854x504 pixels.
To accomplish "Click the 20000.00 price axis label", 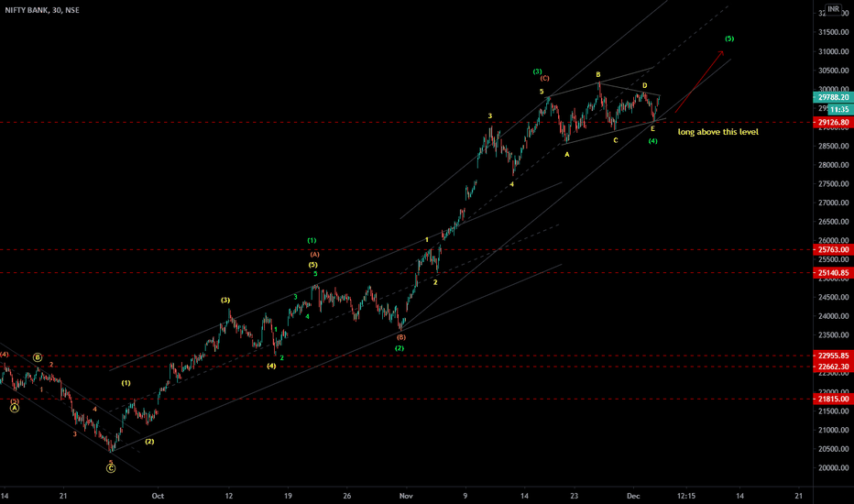I will pyautogui.click(x=833, y=467).
